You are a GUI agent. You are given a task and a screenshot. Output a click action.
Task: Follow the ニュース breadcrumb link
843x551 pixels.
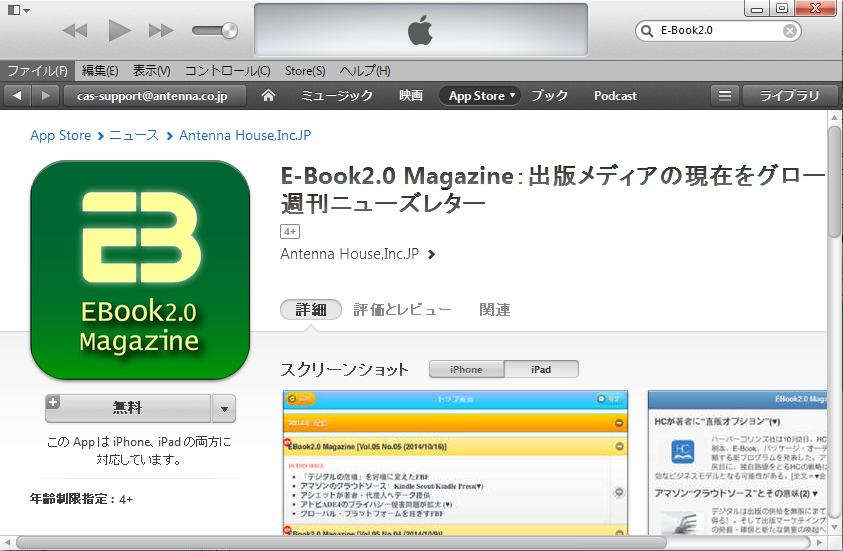134,135
